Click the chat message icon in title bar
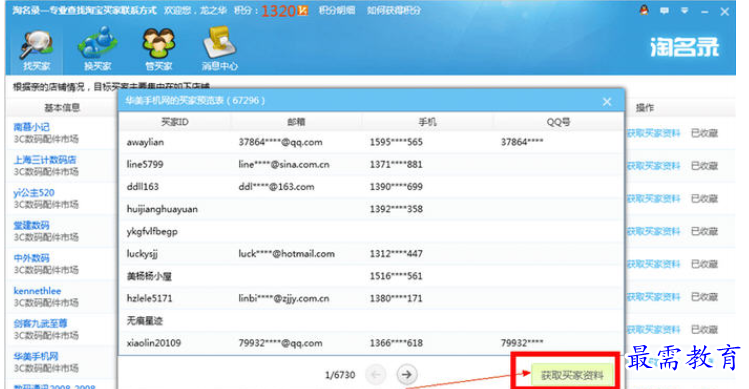This screenshot has height=389, width=749. [664, 11]
